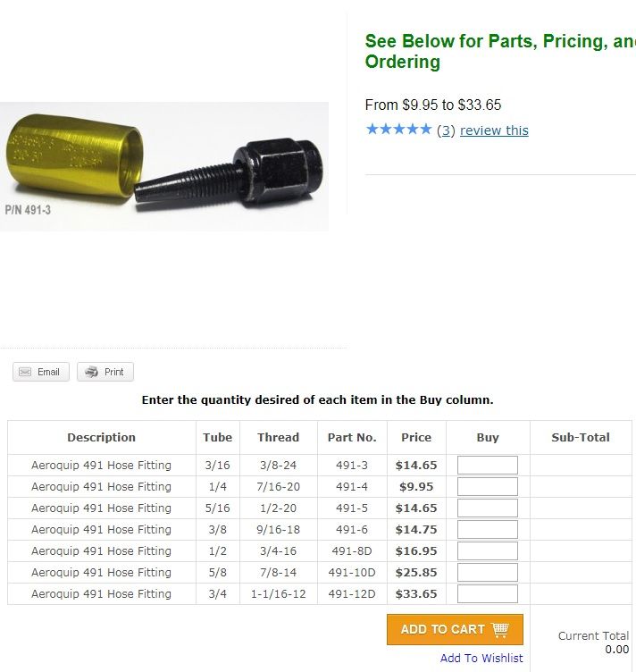The height and width of the screenshot is (672, 636).
Task: Open the Aeroquip fitting product photo
Action: point(164,166)
